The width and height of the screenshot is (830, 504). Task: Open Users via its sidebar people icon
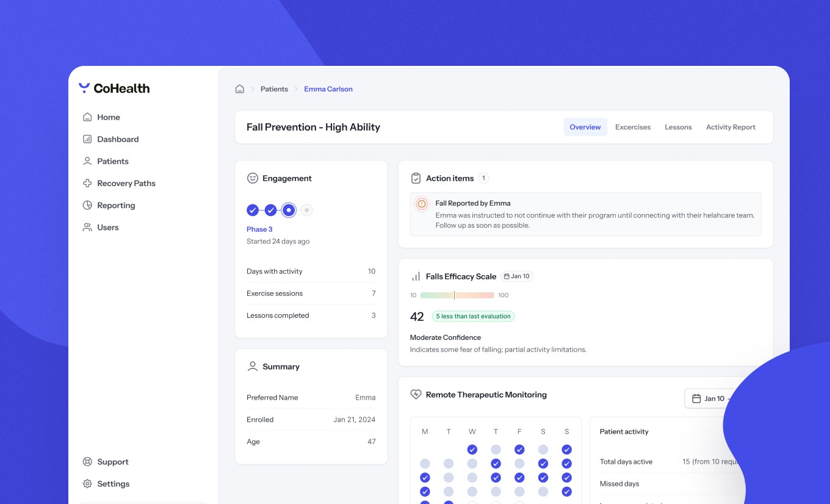tap(87, 227)
